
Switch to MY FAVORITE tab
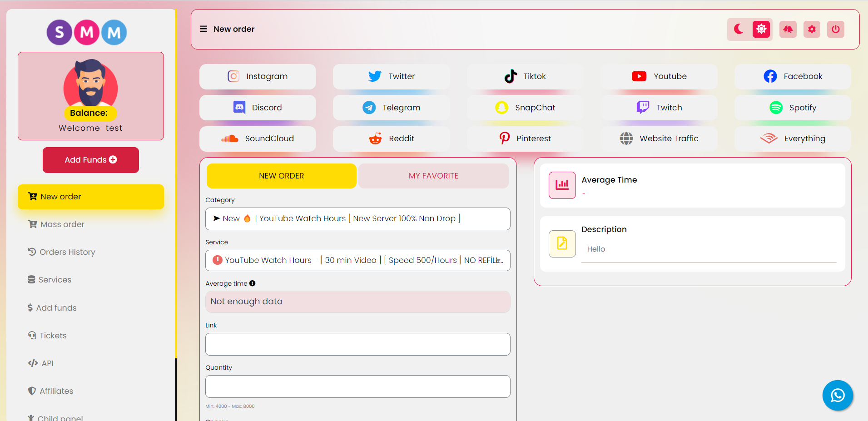(433, 176)
